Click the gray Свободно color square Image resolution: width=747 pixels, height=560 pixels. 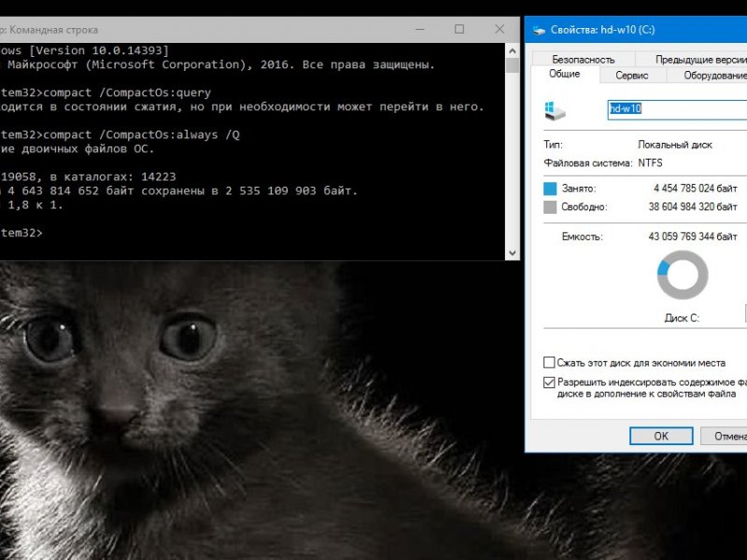tap(550, 207)
